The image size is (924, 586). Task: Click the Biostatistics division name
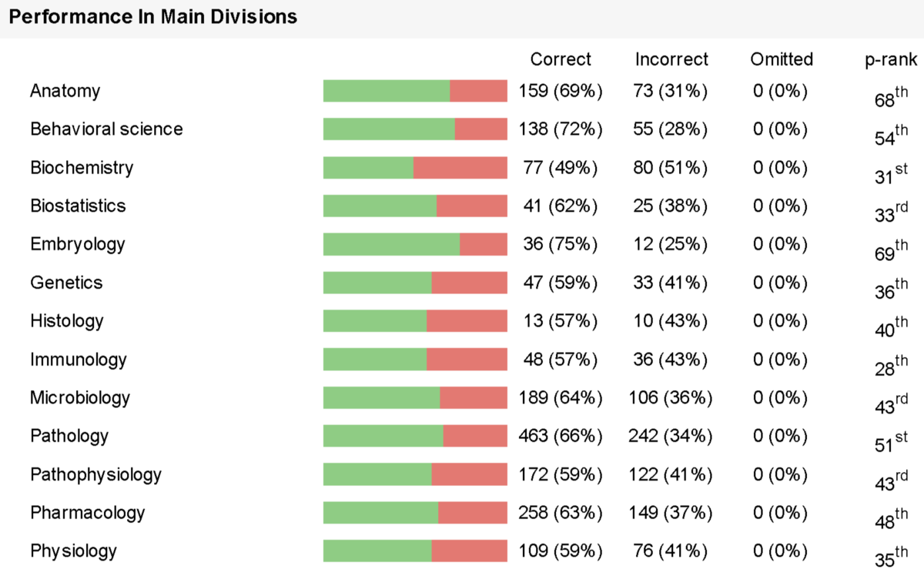(x=78, y=206)
